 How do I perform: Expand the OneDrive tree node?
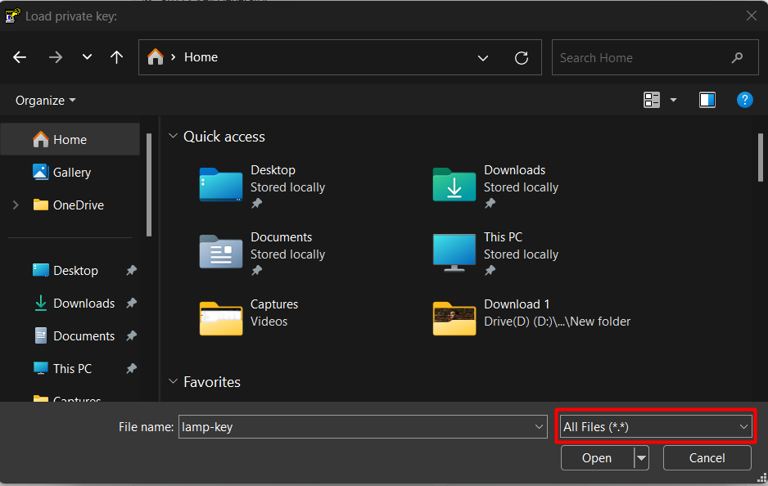click(16, 205)
